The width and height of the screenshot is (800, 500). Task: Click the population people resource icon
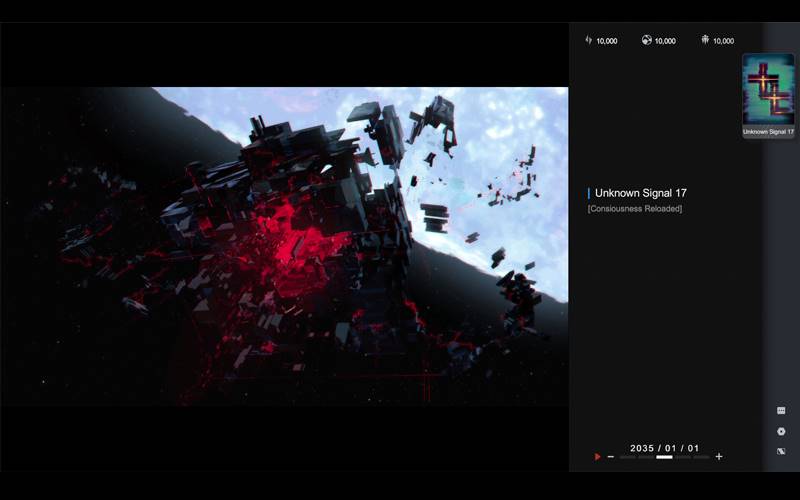[x=705, y=40]
